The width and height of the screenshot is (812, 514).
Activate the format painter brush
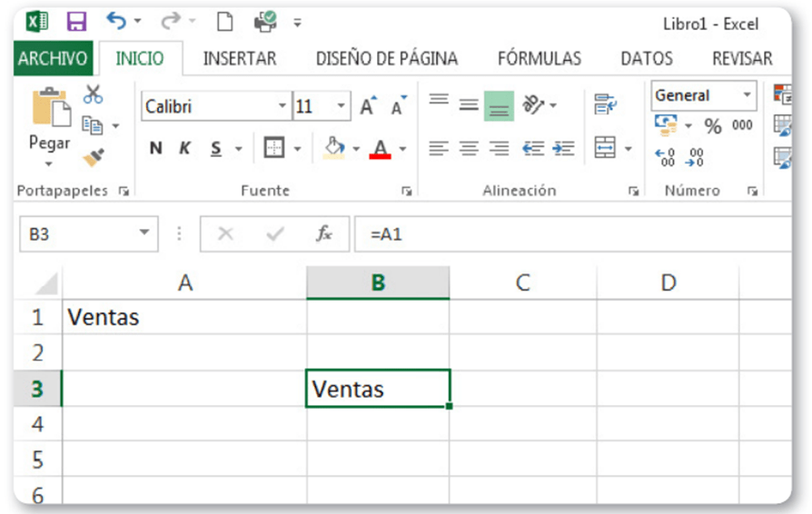[94, 157]
